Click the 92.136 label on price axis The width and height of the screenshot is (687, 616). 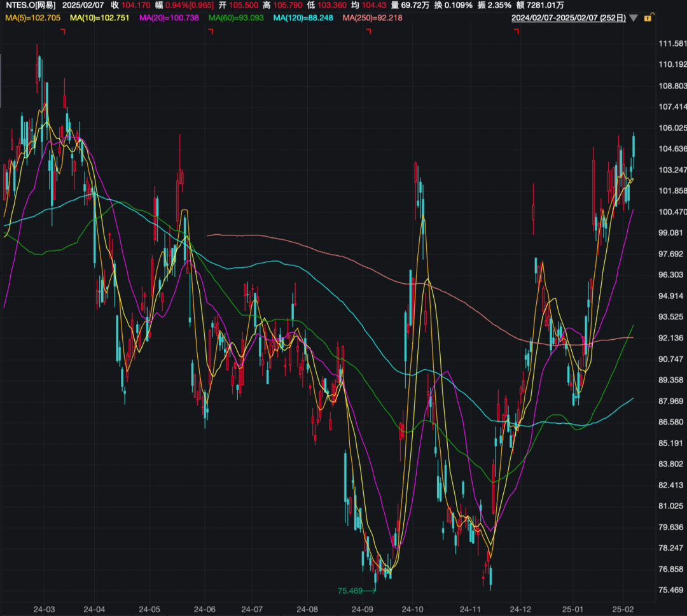[x=671, y=338]
